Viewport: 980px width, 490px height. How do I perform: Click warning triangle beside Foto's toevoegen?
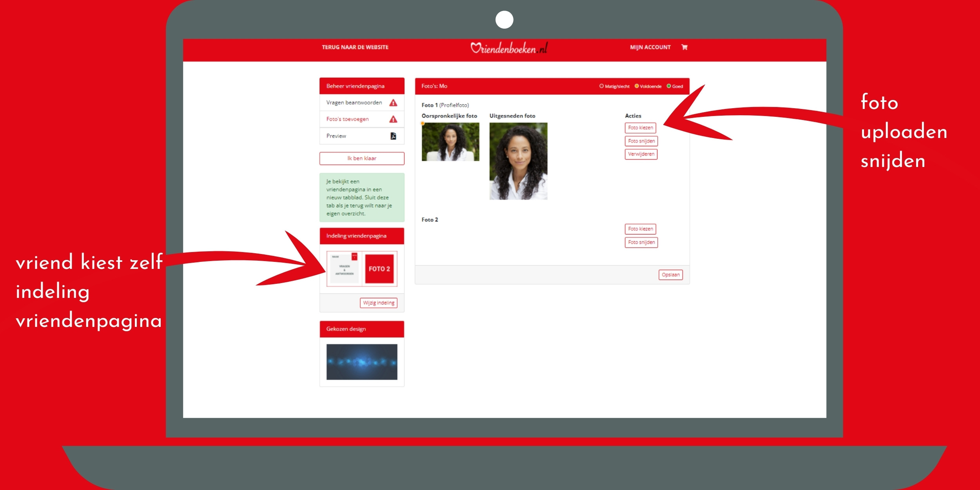(x=393, y=119)
